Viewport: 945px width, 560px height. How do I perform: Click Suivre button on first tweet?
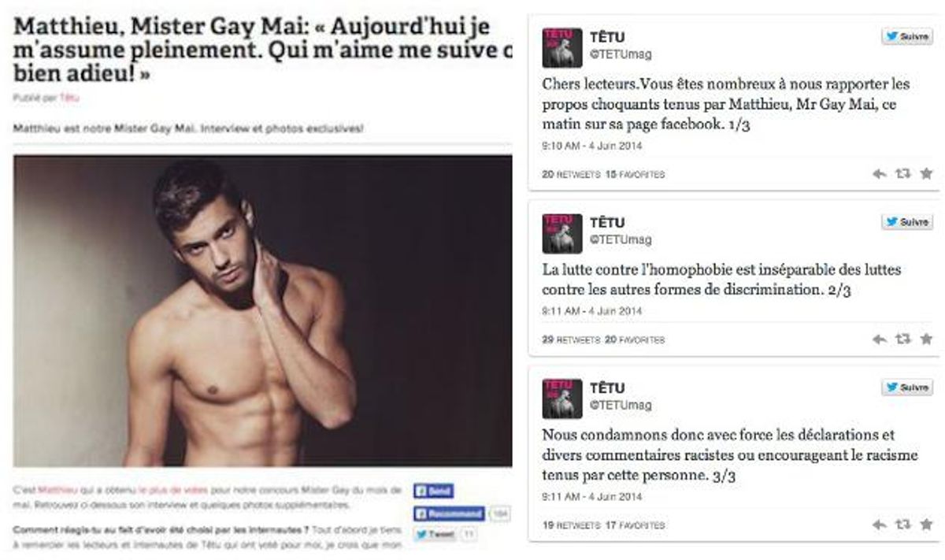[x=907, y=37]
